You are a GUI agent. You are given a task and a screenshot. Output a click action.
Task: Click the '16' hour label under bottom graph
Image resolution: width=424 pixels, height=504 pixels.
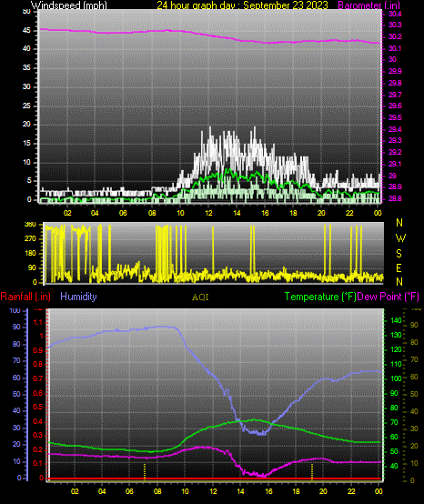268,491
